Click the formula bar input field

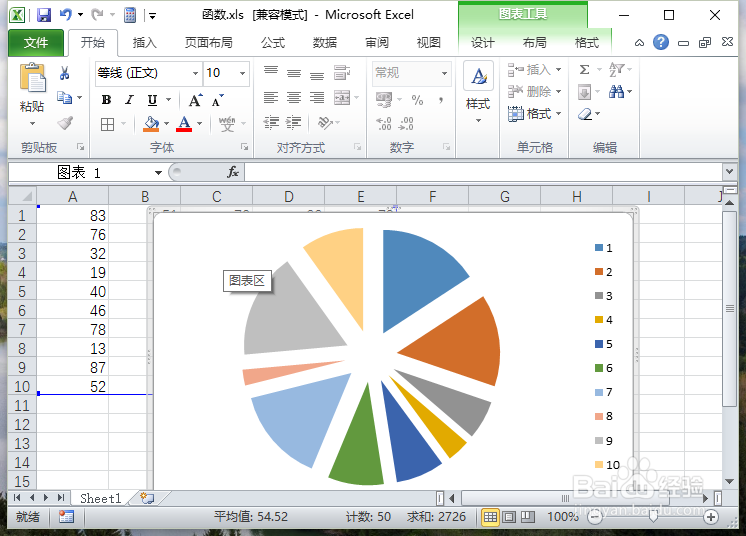coord(483,172)
